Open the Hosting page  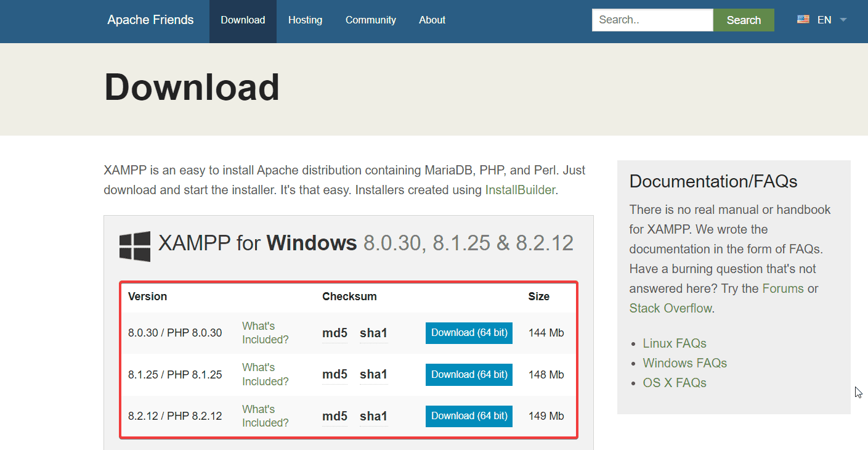(305, 20)
